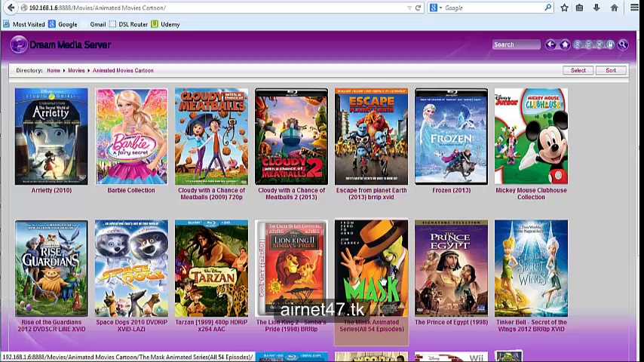Click the media server magnifier search icon
Screen dimensions: 644x362
(623, 44)
